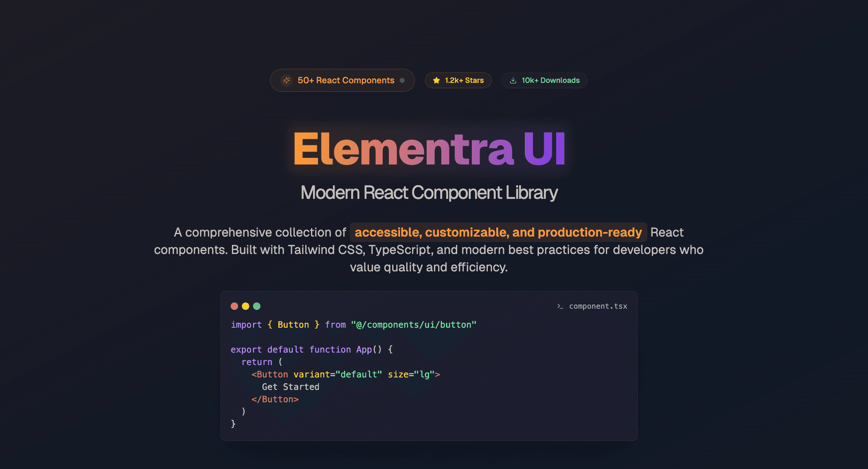This screenshot has height=469, width=868.
Task: Click the yellow star icon
Action: click(x=436, y=80)
